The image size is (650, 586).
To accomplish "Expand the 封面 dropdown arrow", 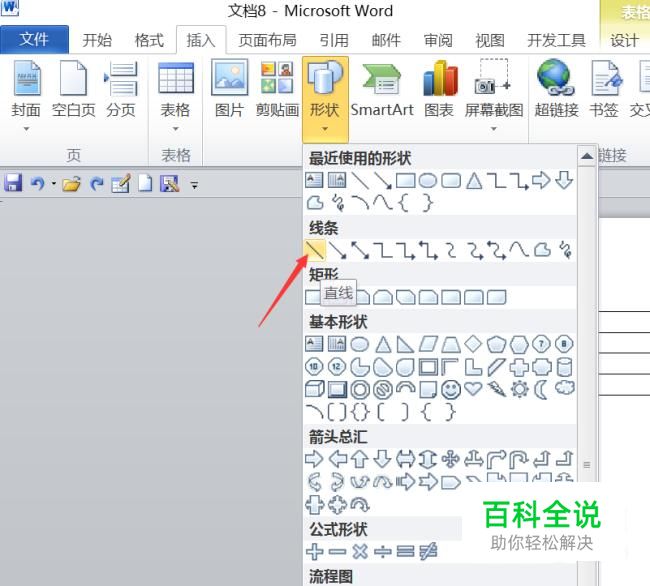I will tap(26, 129).
